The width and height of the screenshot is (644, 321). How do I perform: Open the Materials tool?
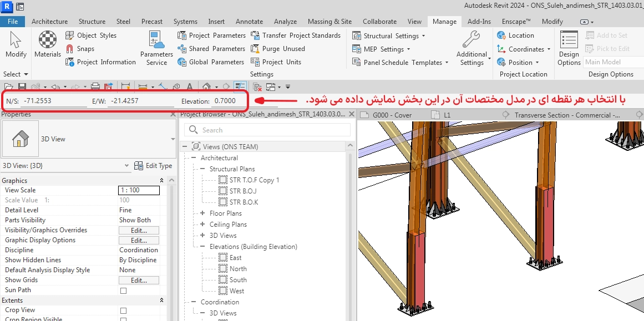pyautogui.click(x=48, y=44)
